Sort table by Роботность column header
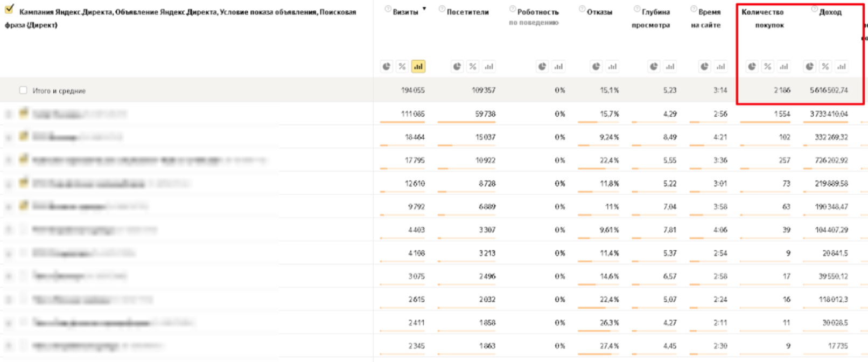The image size is (868, 362). (x=538, y=12)
